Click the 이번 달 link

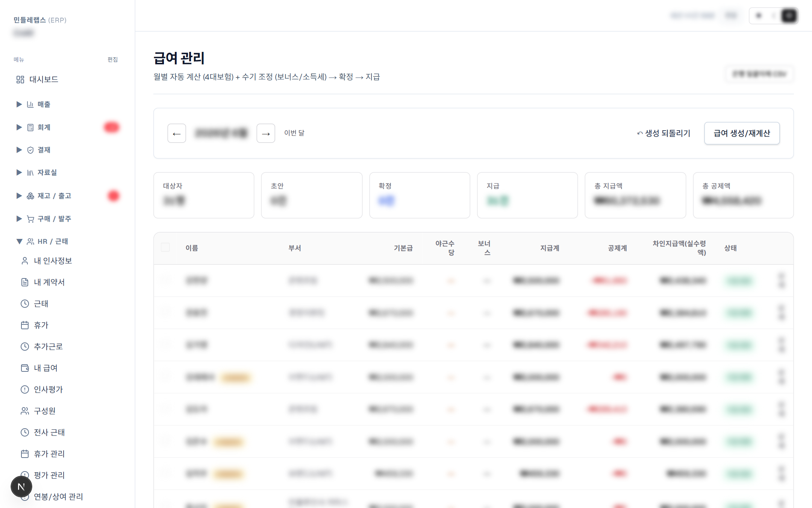(x=294, y=133)
